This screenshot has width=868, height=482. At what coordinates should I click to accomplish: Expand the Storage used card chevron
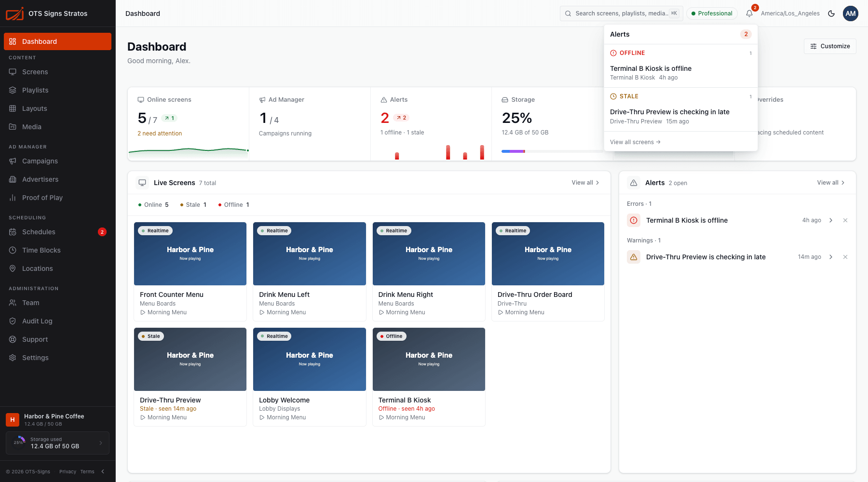tap(101, 443)
